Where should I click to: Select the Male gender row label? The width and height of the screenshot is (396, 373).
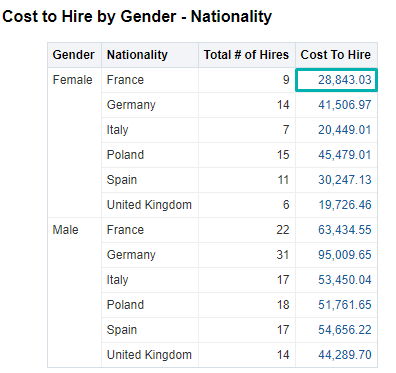[x=65, y=230]
